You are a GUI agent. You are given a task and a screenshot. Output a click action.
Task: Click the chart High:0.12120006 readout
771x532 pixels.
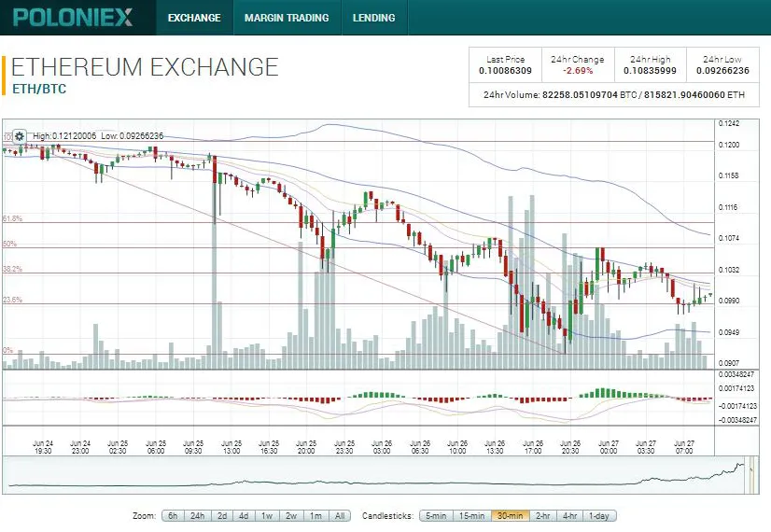64,135
